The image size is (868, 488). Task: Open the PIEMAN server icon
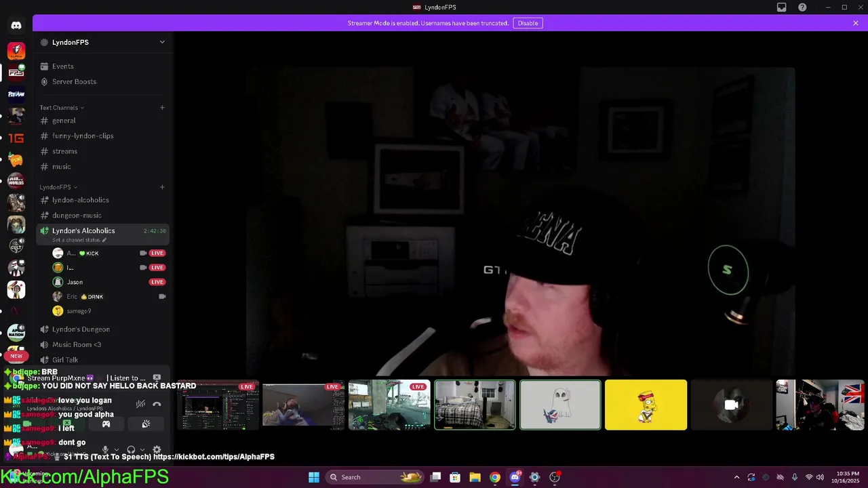click(x=16, y=94)
